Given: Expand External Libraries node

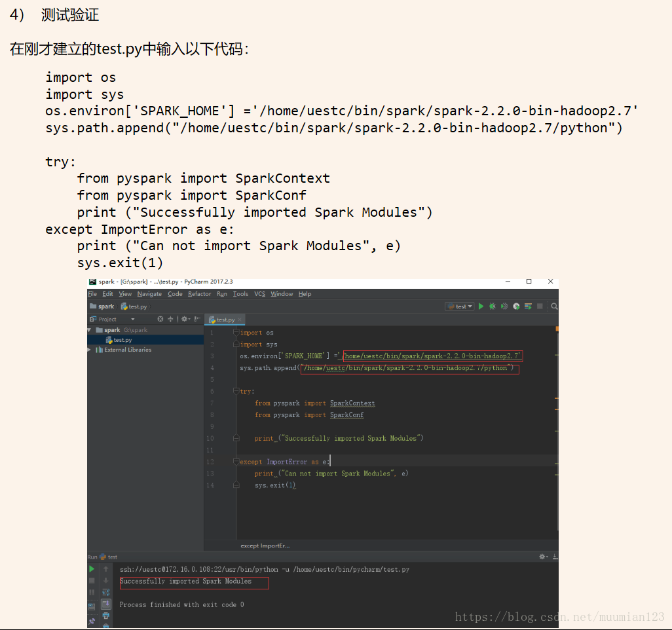Looking at the screenshot, I should point(89,350).
